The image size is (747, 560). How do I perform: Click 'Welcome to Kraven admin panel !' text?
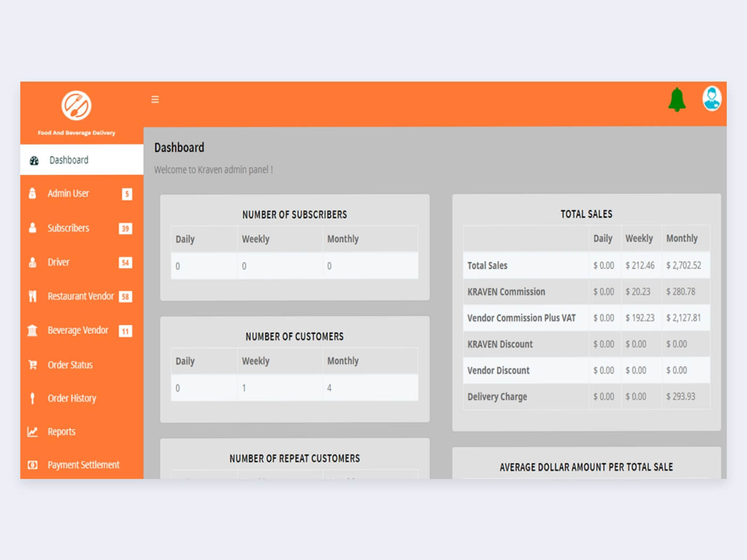(213, 170)
